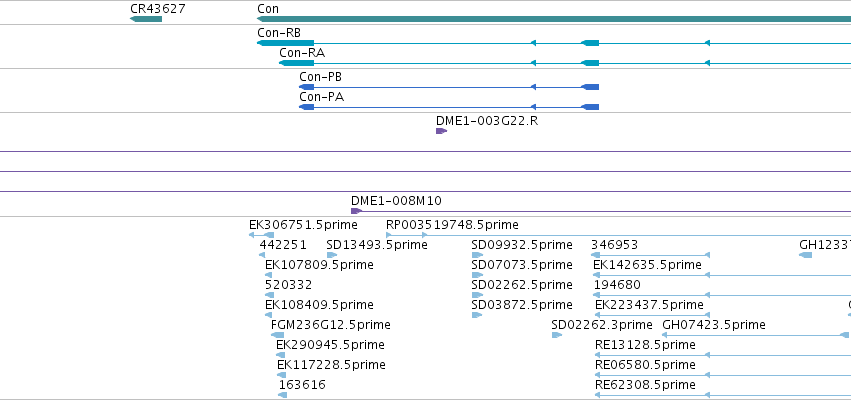The width and height of the screenshot is (851, 400).
Task: Open the Con-RB transcript label
Action: click(279, 33)
